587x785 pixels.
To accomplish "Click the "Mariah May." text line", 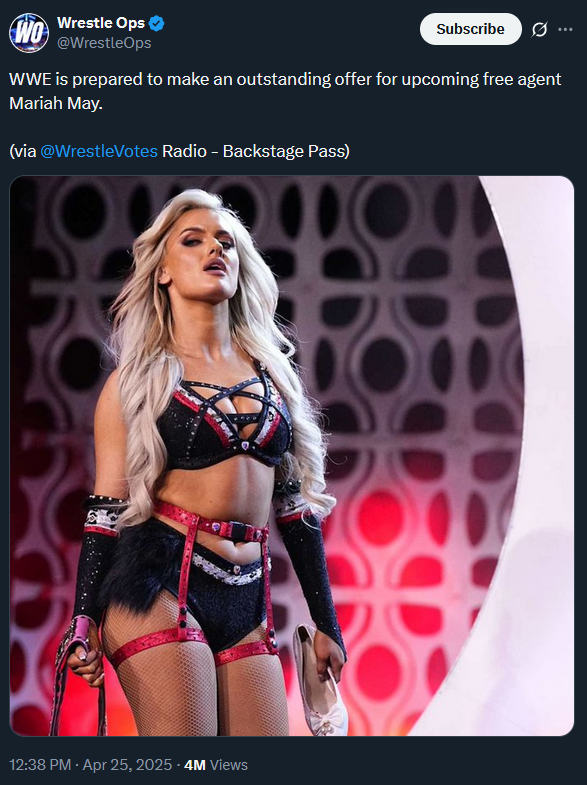I will tap(56, 104).
